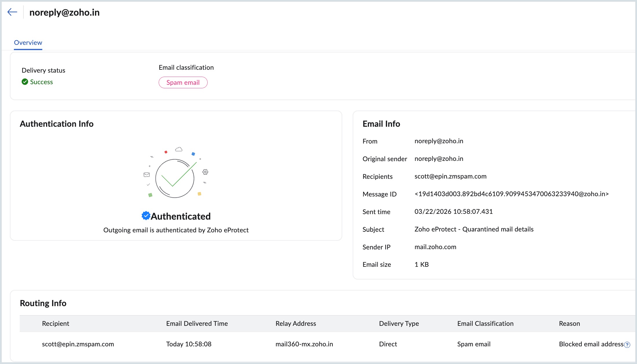637x364 pixels.
Task: Click the help icon beside Blocked email address
Action: [627, 345]
